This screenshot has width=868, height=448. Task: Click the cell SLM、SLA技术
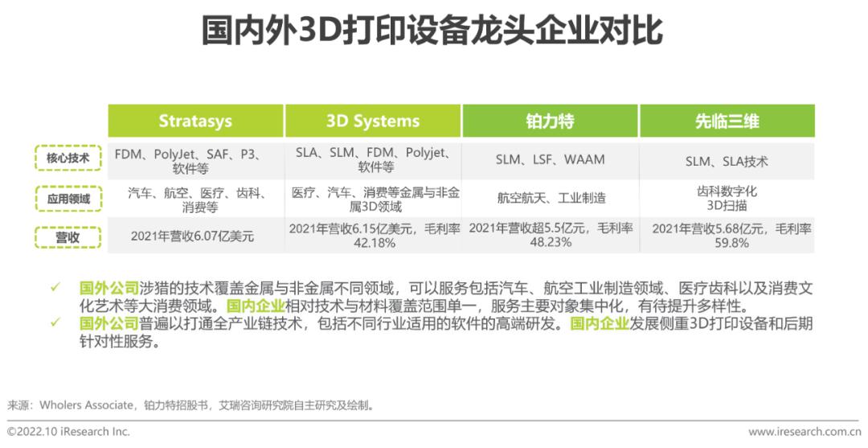727,162
